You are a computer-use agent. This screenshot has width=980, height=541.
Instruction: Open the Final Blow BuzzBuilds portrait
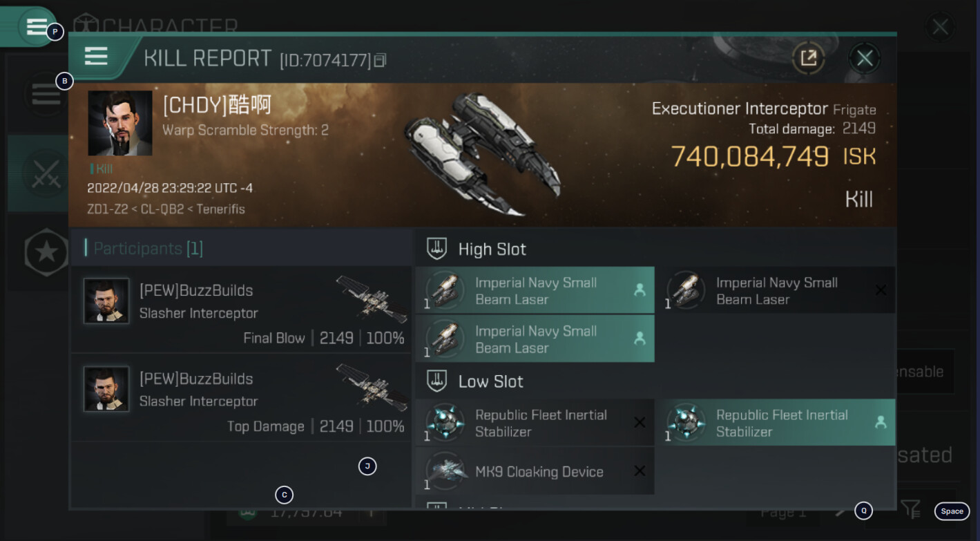pos(106,301)
